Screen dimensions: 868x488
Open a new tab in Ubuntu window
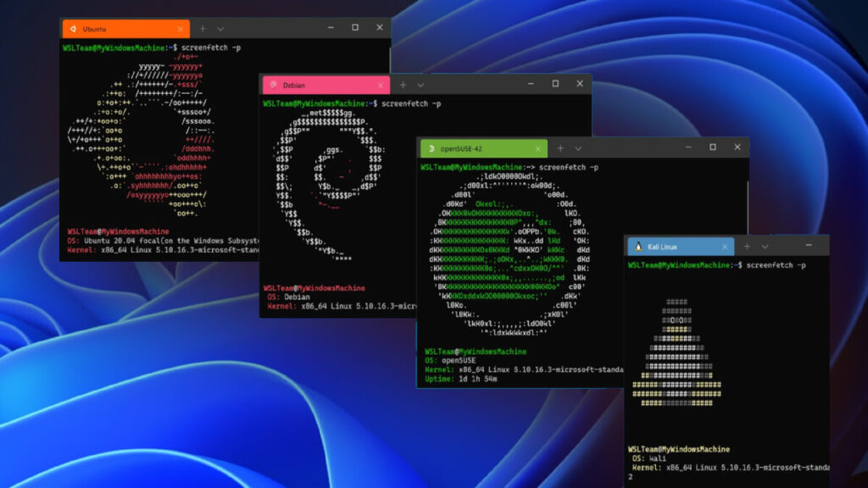tap(203, 29)
